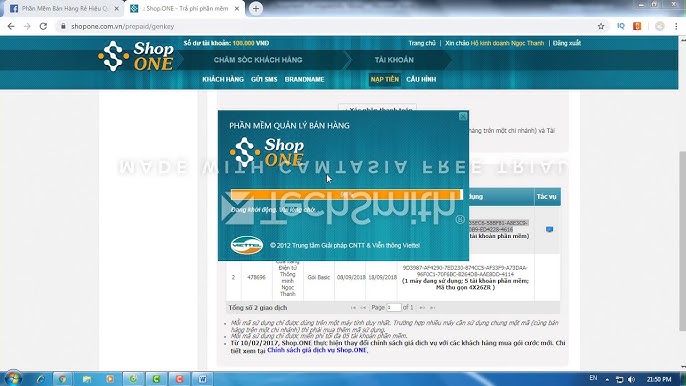
Task: Click the orange loading progress bar
Action: pyautogui.click(x=346, y=194)
